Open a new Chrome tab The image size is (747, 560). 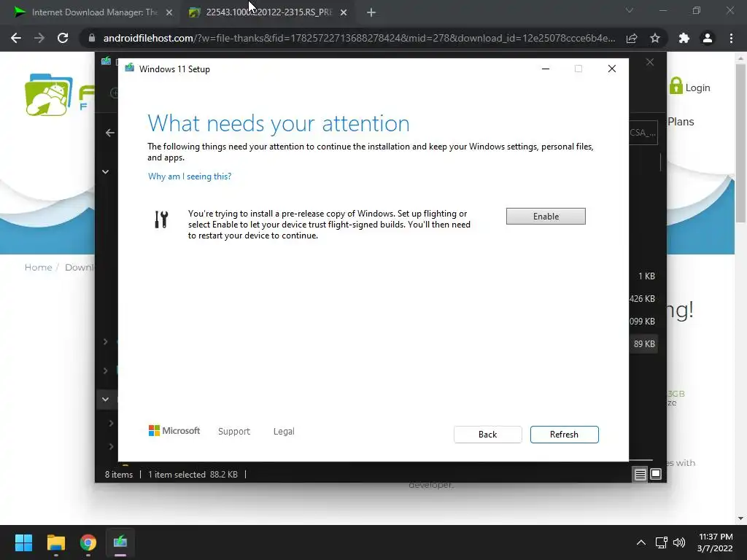371,13
